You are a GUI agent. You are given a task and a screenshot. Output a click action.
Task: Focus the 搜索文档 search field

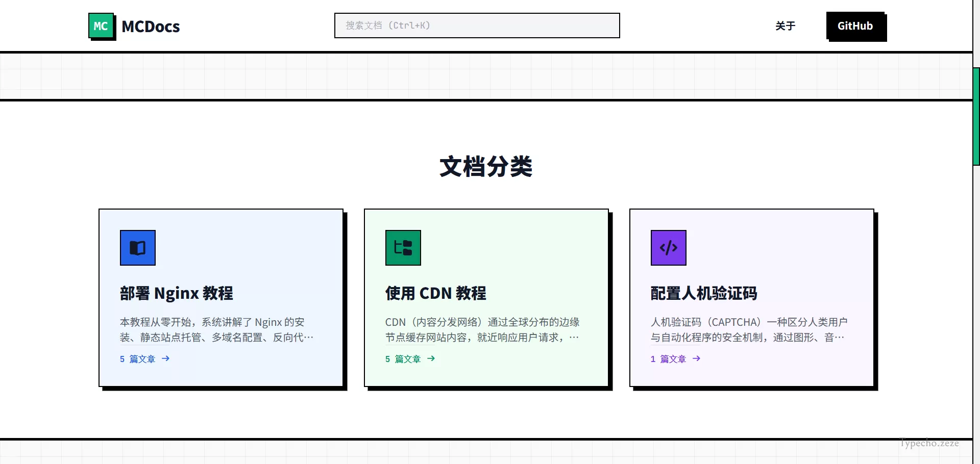click(x=477, y=25)
